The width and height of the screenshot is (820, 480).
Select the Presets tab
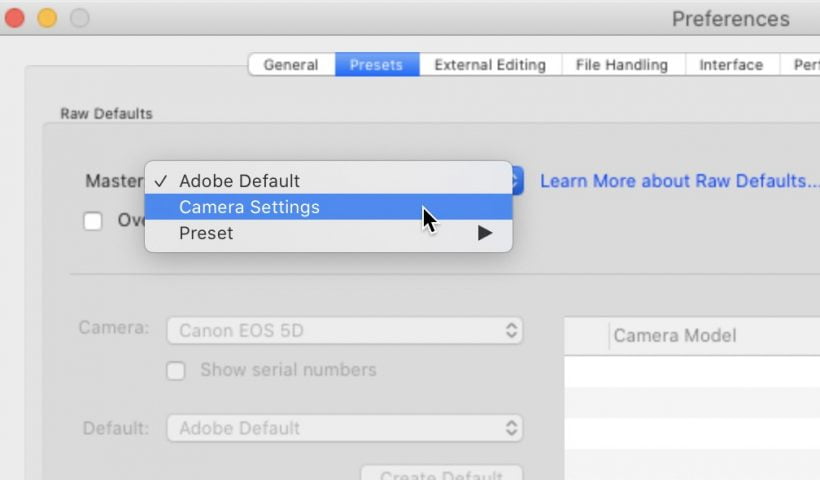click(x=376, y=65)
